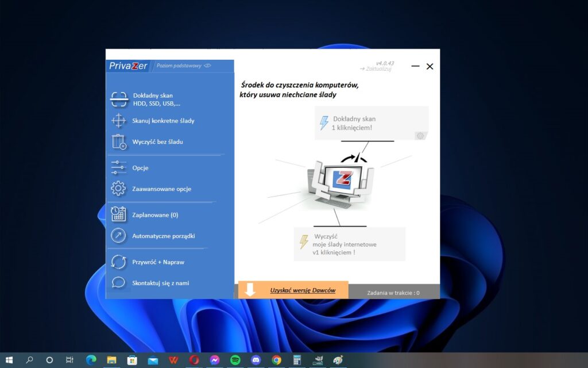Open WPS Office from the taskbar
The image size is (588, 368).
[173, 360]
